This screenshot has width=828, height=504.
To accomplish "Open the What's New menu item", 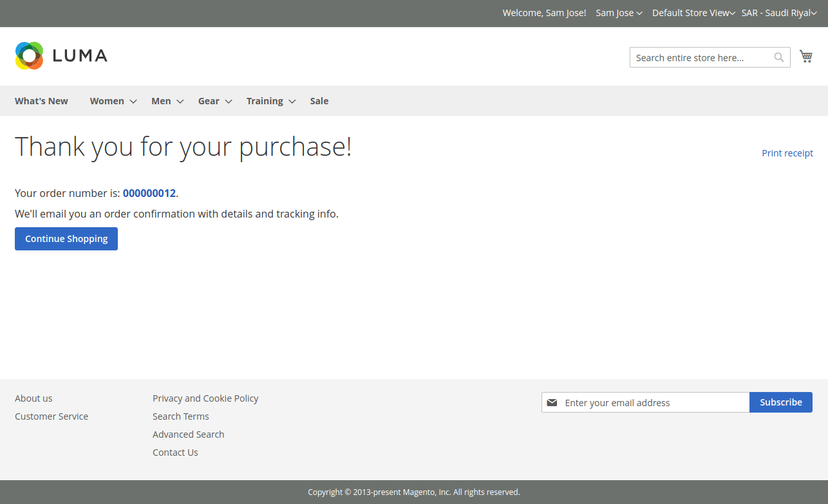I will click(x=41, y=101).
